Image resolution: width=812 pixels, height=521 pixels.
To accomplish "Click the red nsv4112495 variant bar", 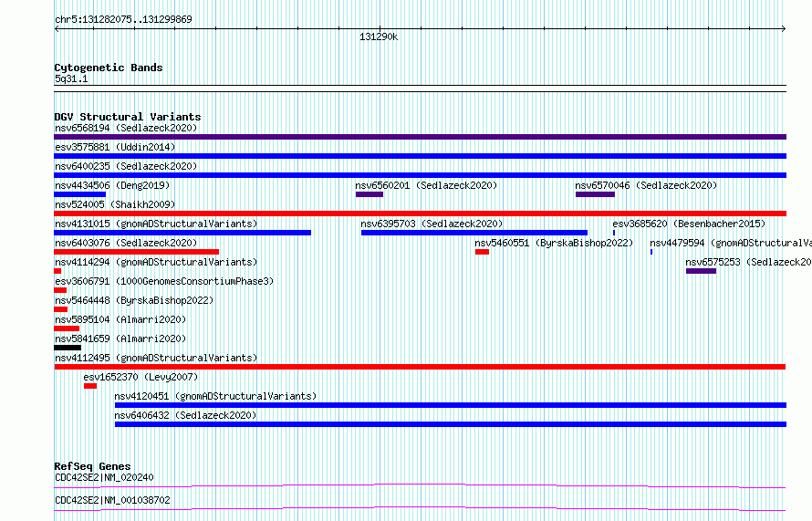I will (x=420, y=367).
